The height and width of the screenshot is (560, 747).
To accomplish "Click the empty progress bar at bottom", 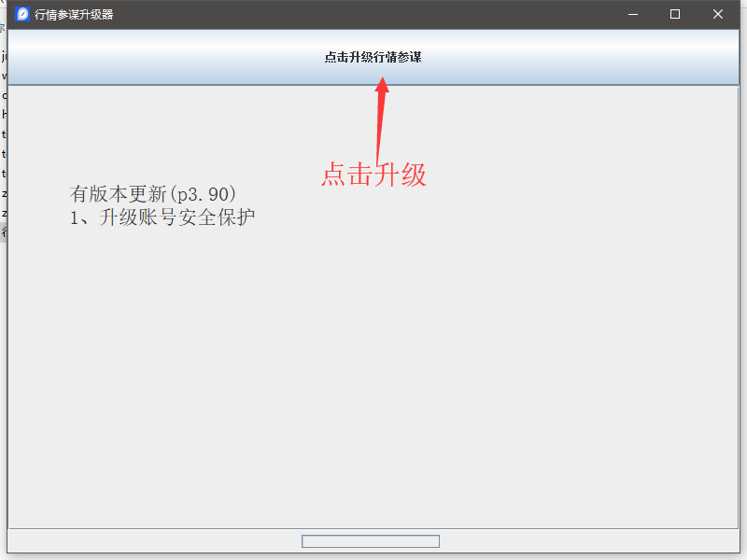I will tap(371, 541).
